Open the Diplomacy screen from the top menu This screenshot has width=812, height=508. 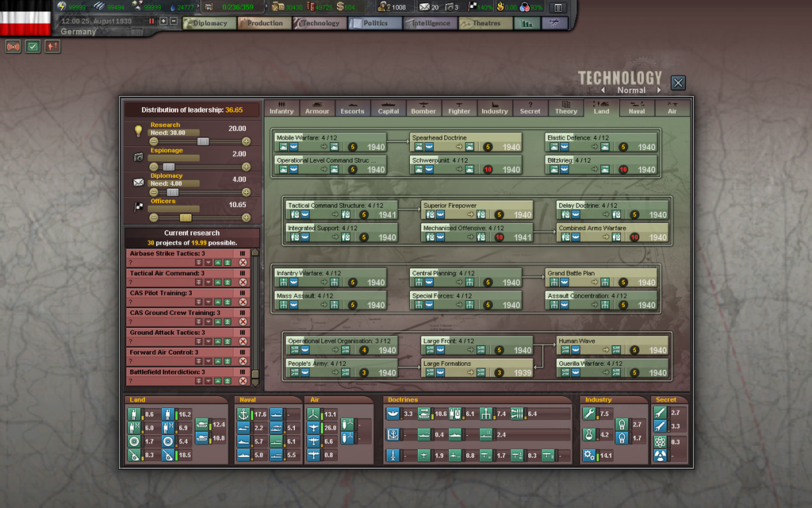[x=209, y=23]
